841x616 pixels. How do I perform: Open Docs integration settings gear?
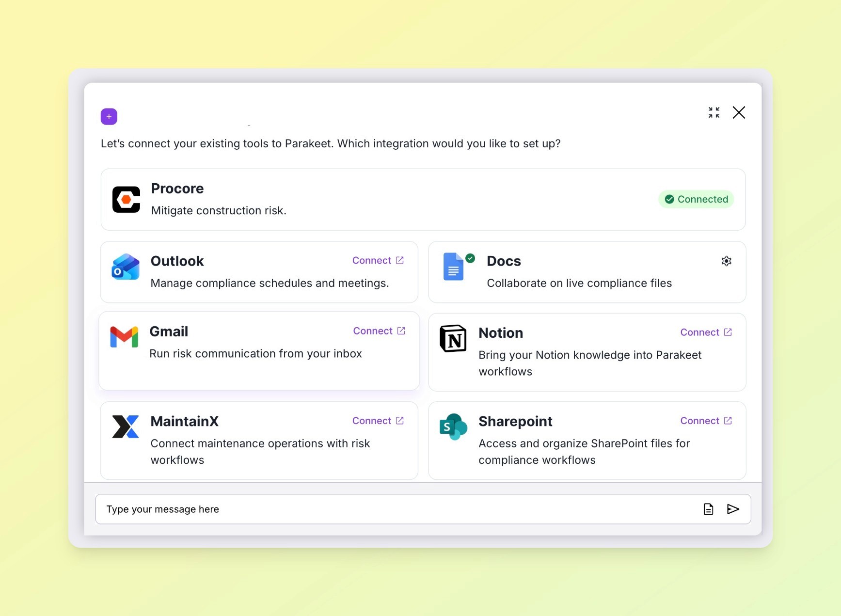pyautogui.click(x=726, y=261)
